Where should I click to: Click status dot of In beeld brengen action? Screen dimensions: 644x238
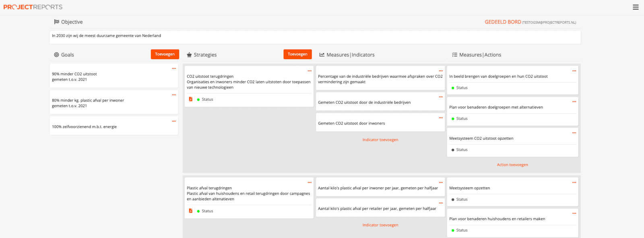pos(453,88)
